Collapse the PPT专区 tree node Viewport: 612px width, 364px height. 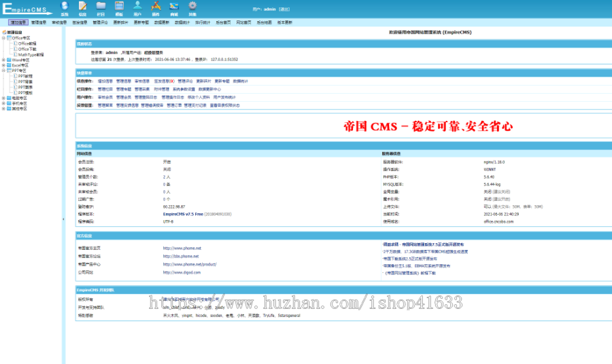click(3, 71)
